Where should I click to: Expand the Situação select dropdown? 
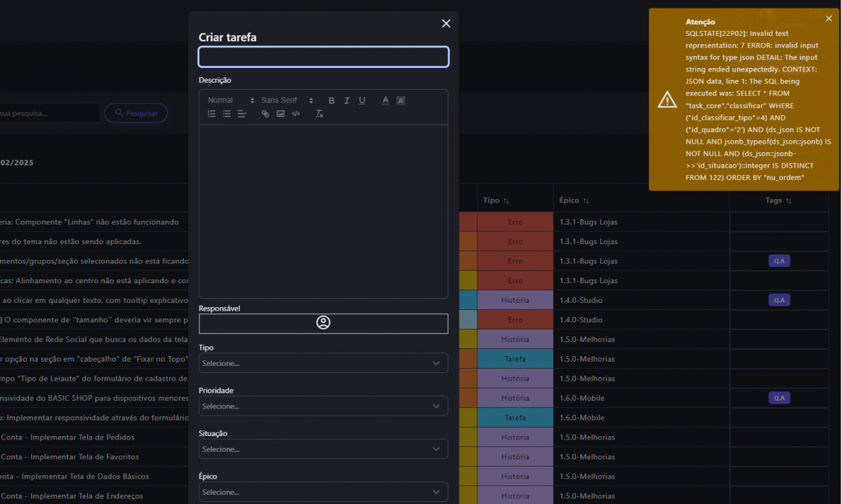coord(323,449)
